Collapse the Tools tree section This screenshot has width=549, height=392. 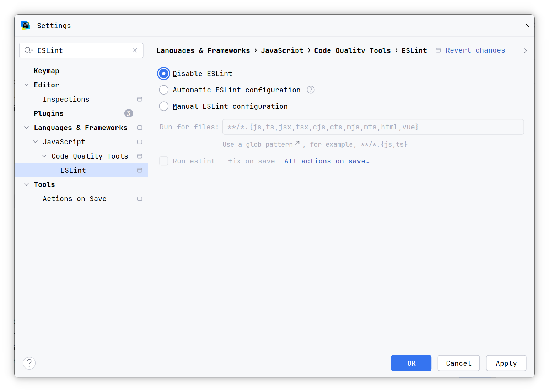[26, 184]
